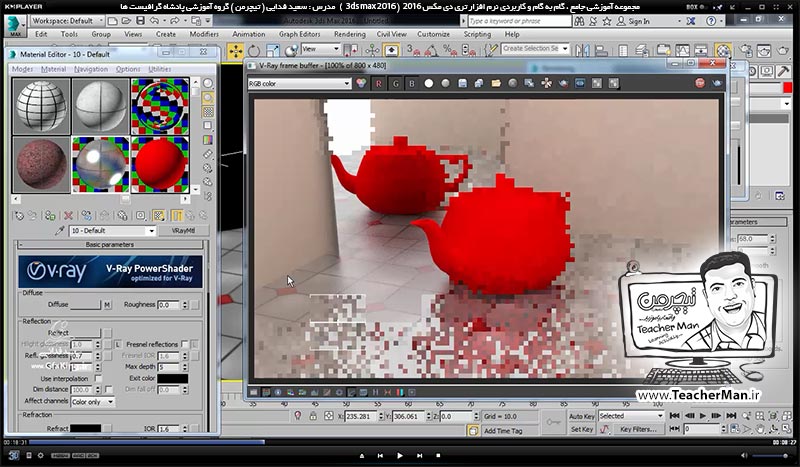Open the Rendering menu
This screenshot has width=800, height=467.
coord(349,34)
